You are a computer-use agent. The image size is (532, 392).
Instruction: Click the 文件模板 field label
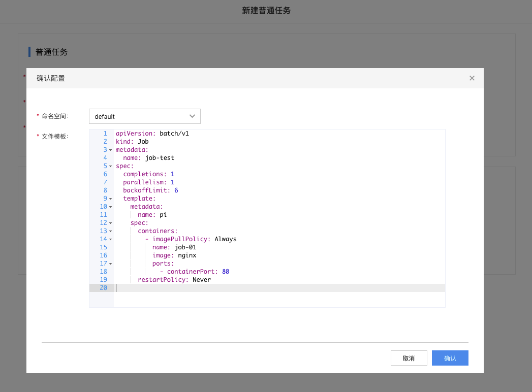55,137
